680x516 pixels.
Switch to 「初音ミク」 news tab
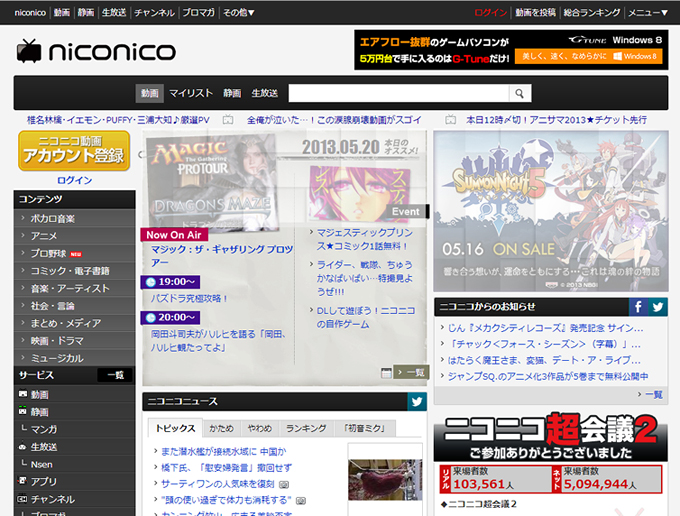pyautogui.click(x=364, y=428)
